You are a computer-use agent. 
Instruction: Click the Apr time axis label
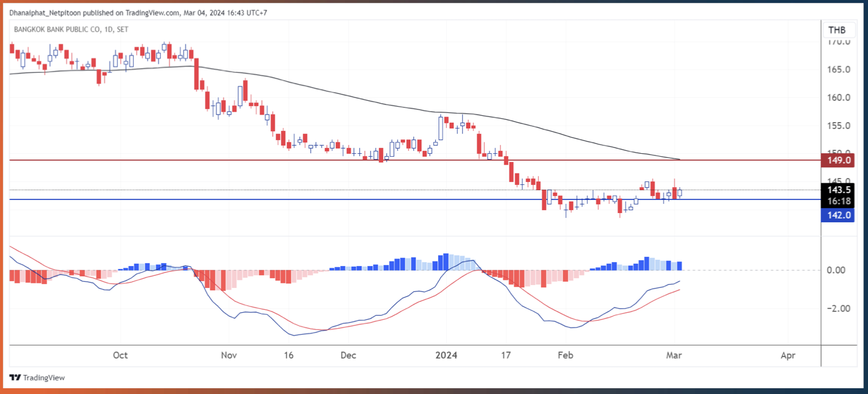point(787,355)
